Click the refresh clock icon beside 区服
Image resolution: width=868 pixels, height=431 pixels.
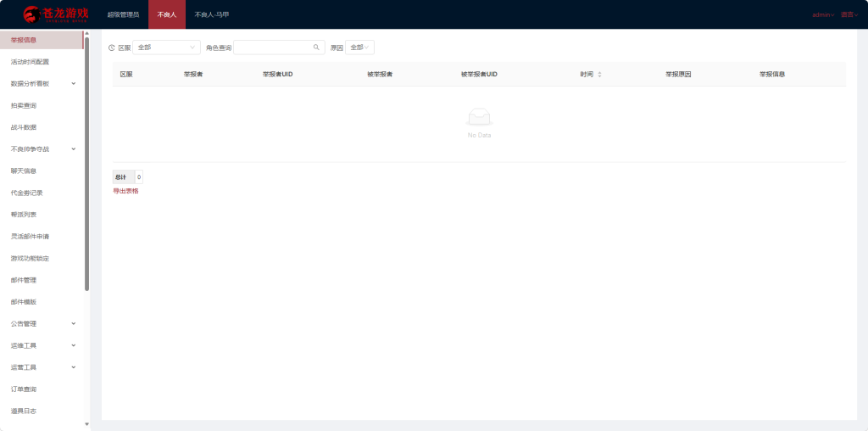(111, 48)
